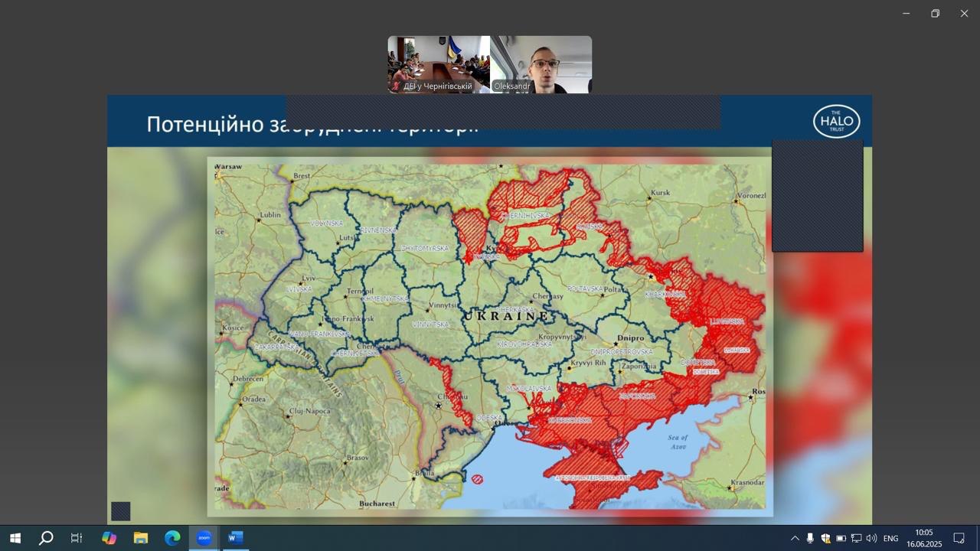Restore down the Zoom meeting window

(x=935, y=13)
